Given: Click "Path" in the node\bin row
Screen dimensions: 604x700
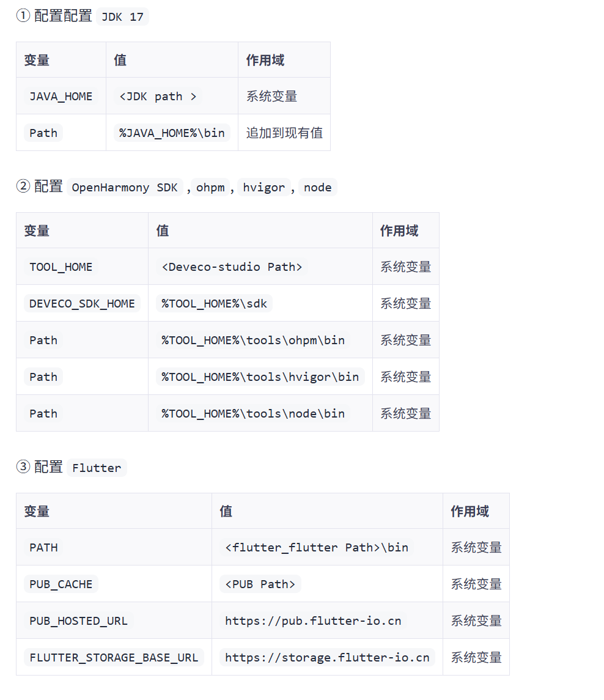Looking at the screenshot, I should click(43, 413).
